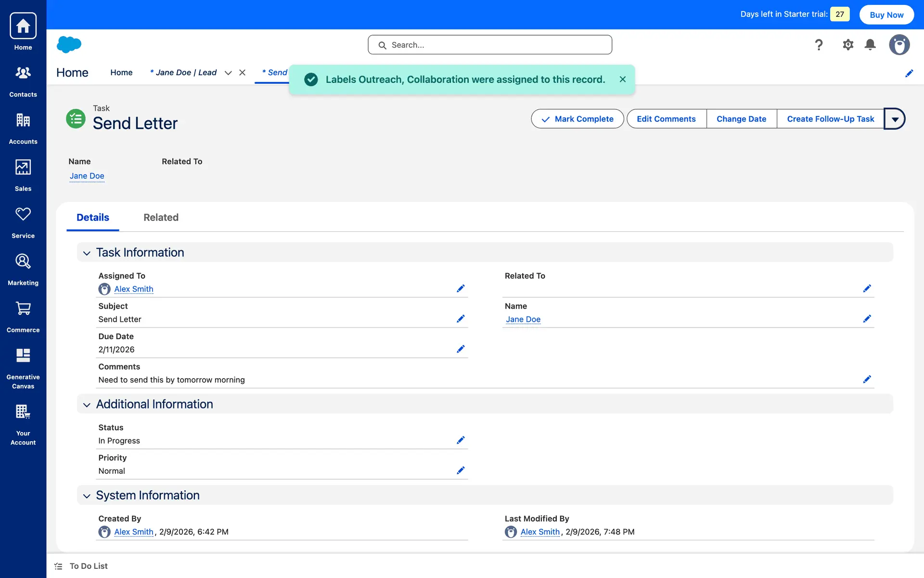The height and width of the screenshot is (578, 924).
Task: Edit the Priority field pencil icon
Action: (x=461, y=471)
